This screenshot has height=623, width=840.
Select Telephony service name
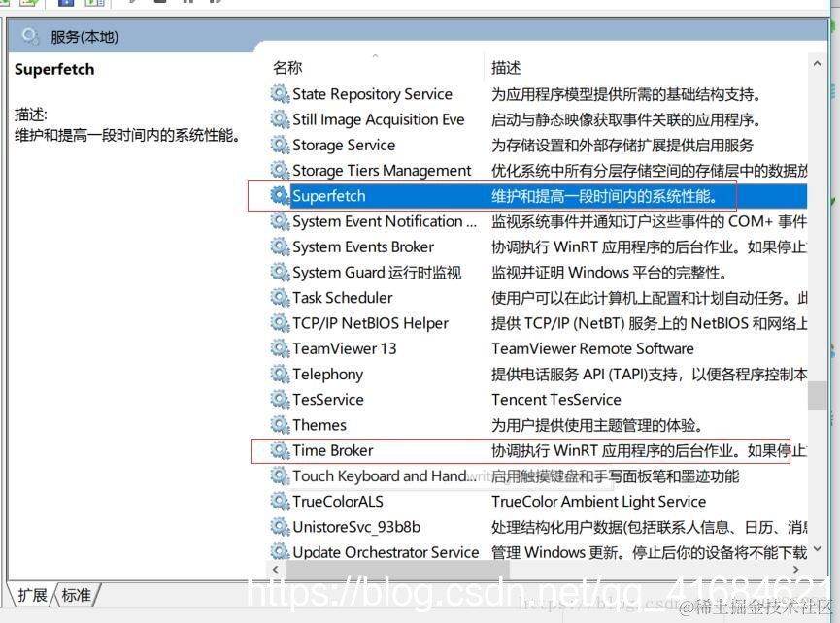327,375
